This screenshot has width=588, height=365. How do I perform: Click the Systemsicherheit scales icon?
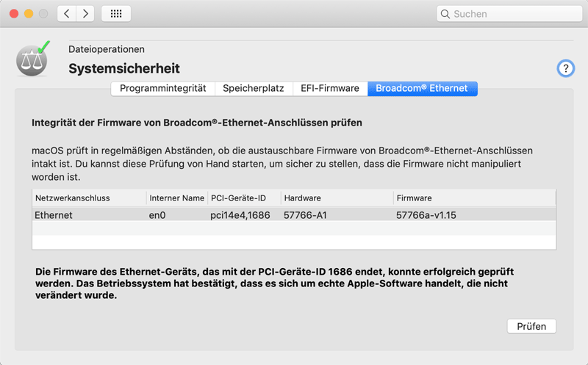tap(32, 59)
